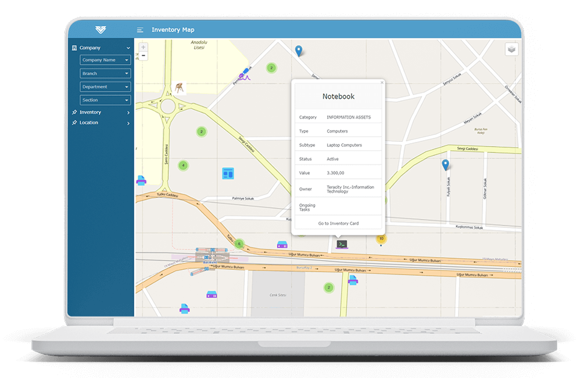Click the pin icon next to Inventory
The width and height of the screenshot is (588, 378).
(74, 112)
